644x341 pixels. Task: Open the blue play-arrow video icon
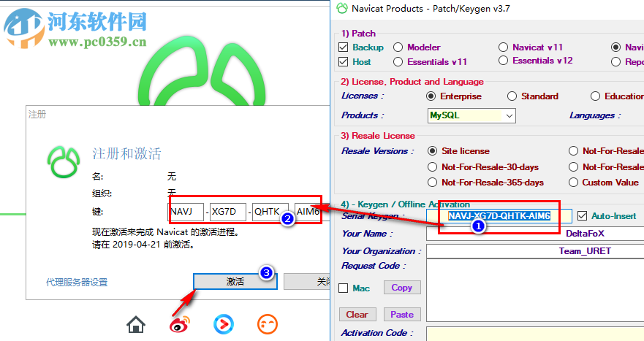click(224, 324)
